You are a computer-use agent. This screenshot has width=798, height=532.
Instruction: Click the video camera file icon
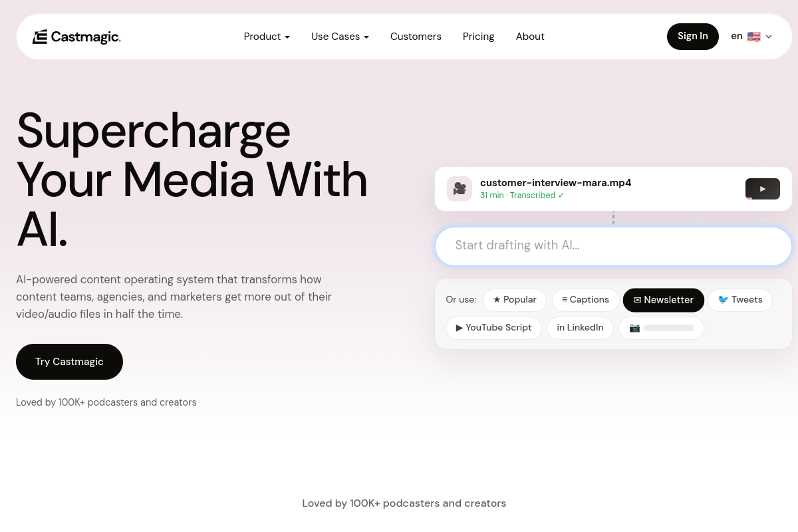coord(460,189)
